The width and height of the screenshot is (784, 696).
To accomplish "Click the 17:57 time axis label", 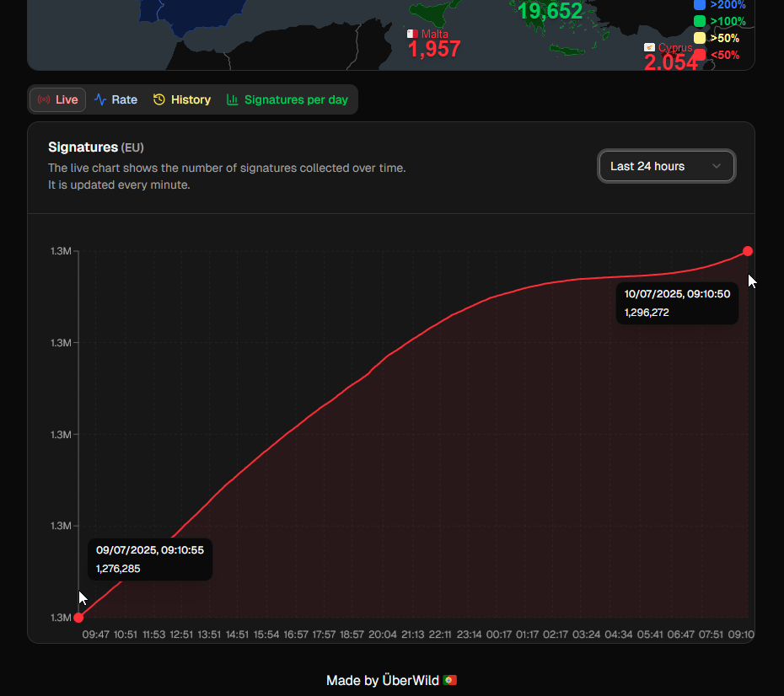I will pos(324,634).
